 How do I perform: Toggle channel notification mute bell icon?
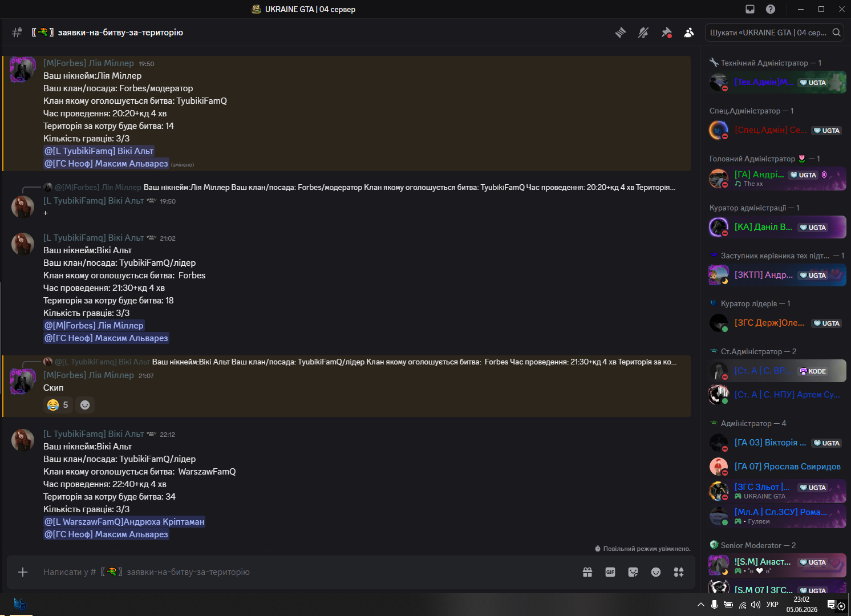(643, 33)
